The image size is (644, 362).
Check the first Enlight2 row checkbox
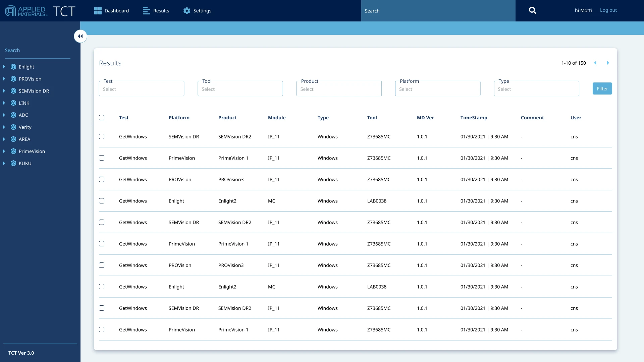tap(102, 201)
